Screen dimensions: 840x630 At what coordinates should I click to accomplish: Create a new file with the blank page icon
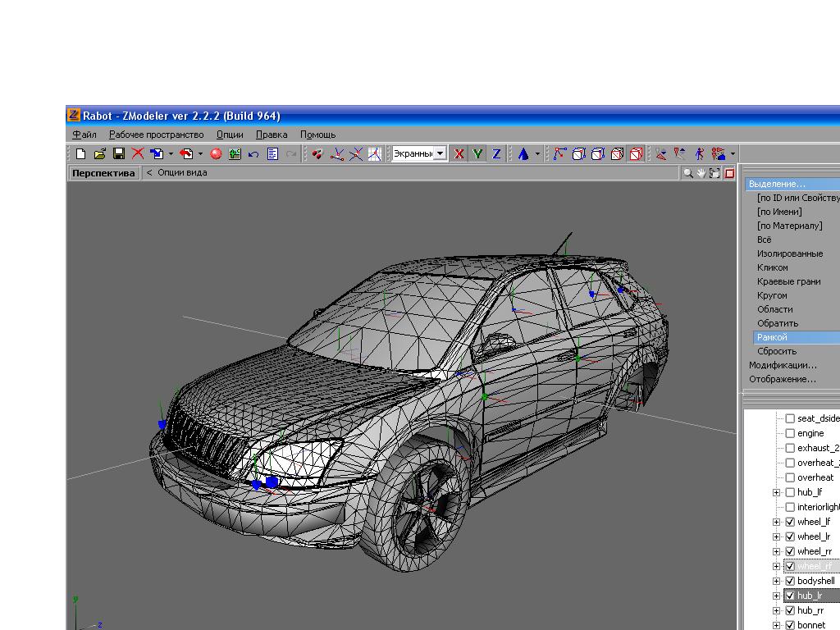tap(80, 154)
